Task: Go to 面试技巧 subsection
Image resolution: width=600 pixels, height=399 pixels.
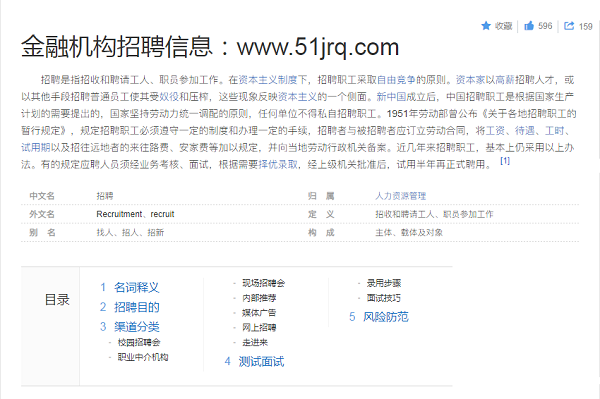Action: click(x=384, y=298)
